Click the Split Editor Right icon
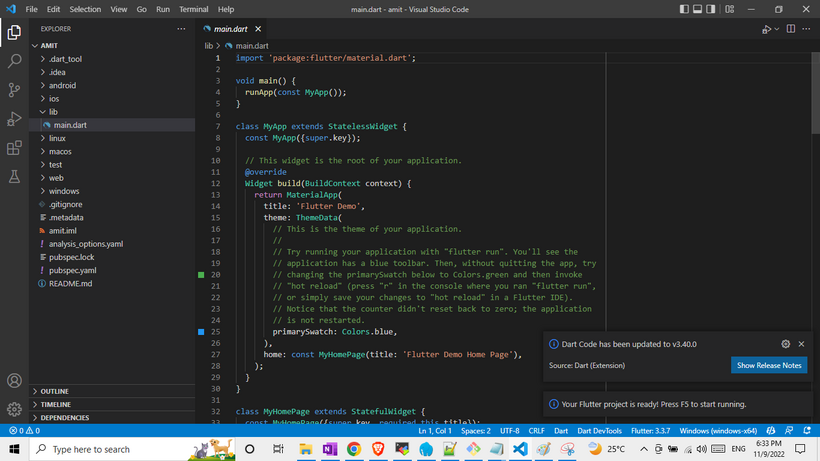The height and width of the screenshot is (461, 820). [x=790, y=29]
